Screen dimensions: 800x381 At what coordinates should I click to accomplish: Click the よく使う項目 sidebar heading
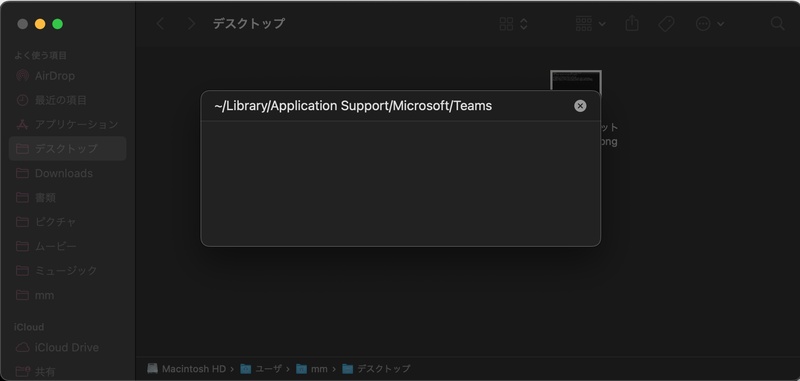point(40,55)
